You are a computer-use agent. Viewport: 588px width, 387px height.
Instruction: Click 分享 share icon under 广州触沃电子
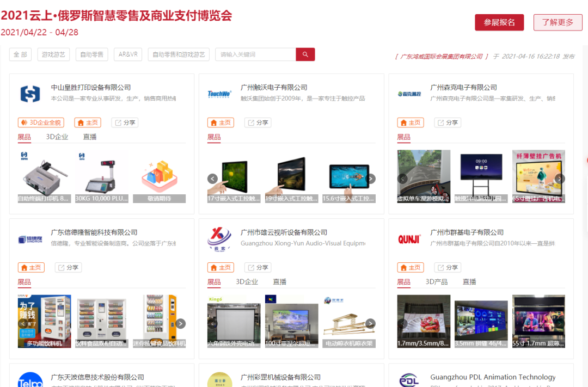pyautogui.click(x=258, y=122)
